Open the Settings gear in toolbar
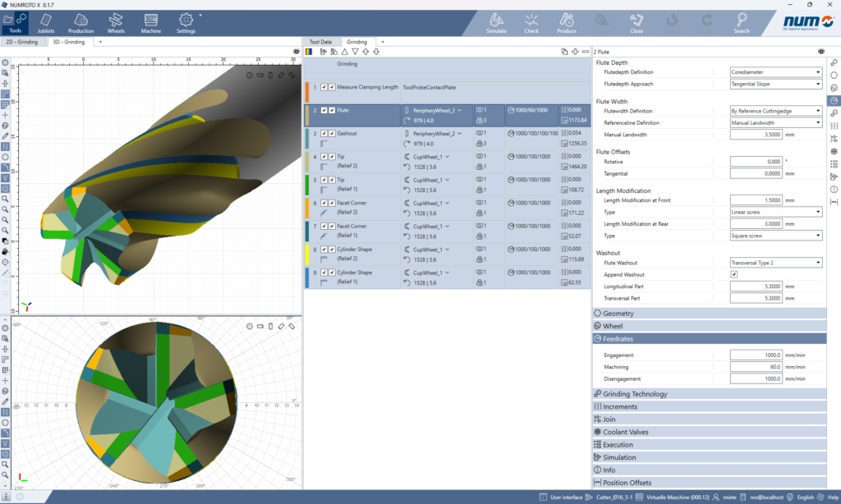This screenshot has height=504, width=841. tap(186, 22)
